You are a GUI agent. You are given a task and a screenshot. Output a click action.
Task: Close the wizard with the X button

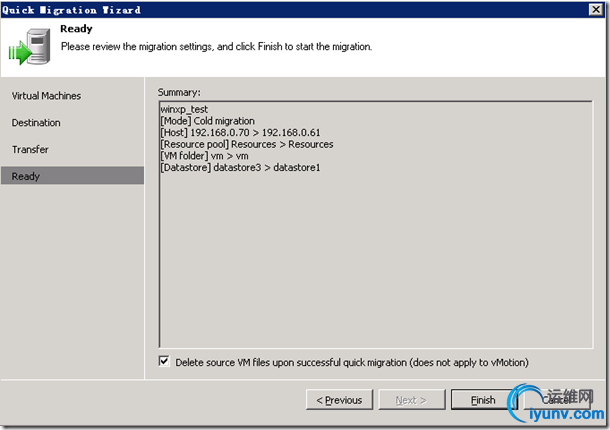pos(596,9)
